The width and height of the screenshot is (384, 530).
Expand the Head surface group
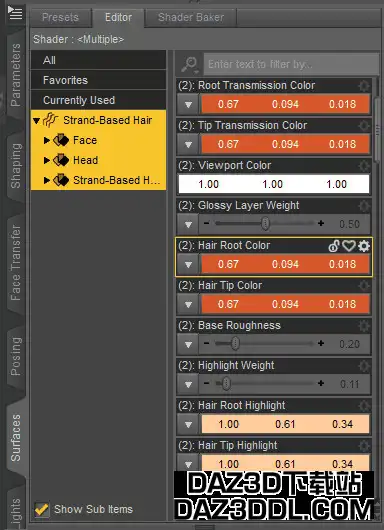pyautogui.click(x=47, y=160)
